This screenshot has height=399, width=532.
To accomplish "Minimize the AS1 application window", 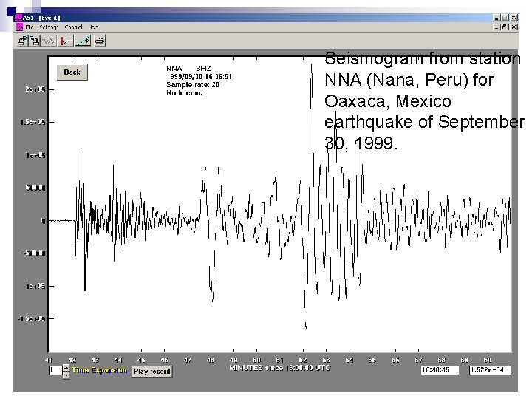I will tap(497, 18).
